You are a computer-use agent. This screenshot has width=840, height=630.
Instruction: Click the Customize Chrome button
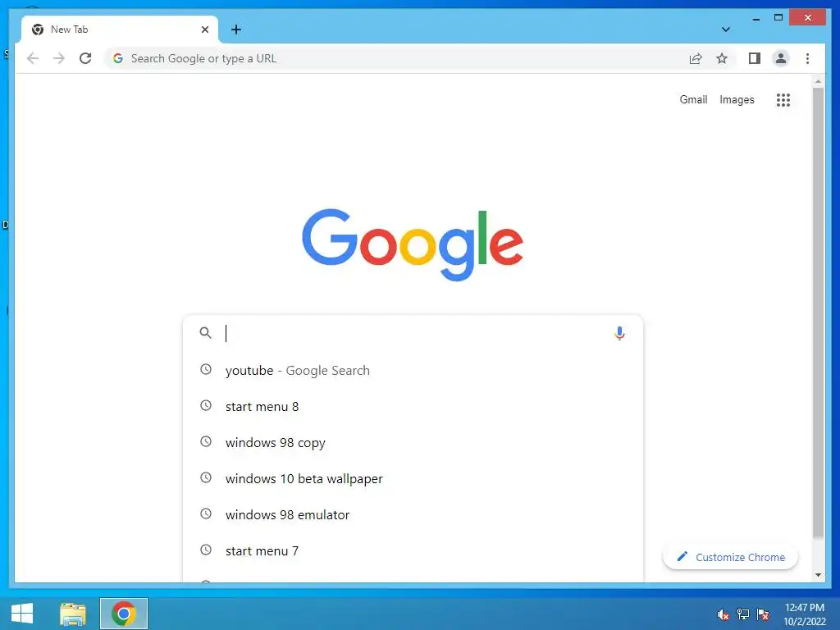point(730,557)
